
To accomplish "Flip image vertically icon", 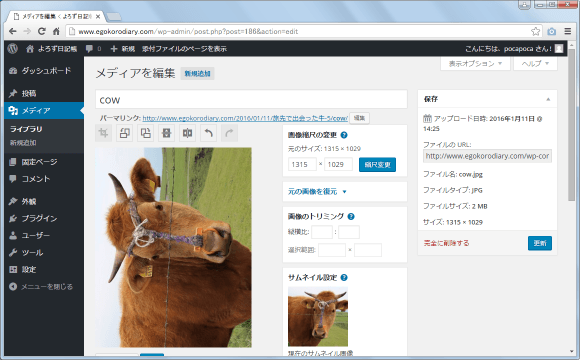I will pos(166,133).
